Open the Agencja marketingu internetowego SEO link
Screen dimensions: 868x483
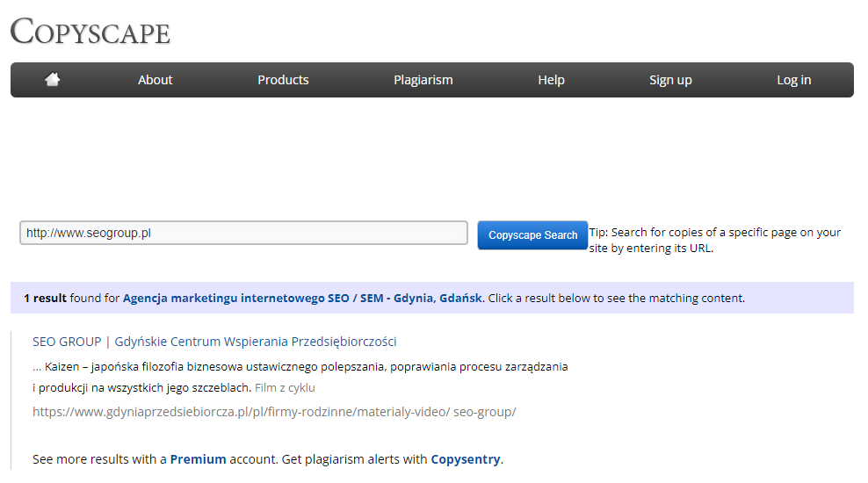point(302,299)
